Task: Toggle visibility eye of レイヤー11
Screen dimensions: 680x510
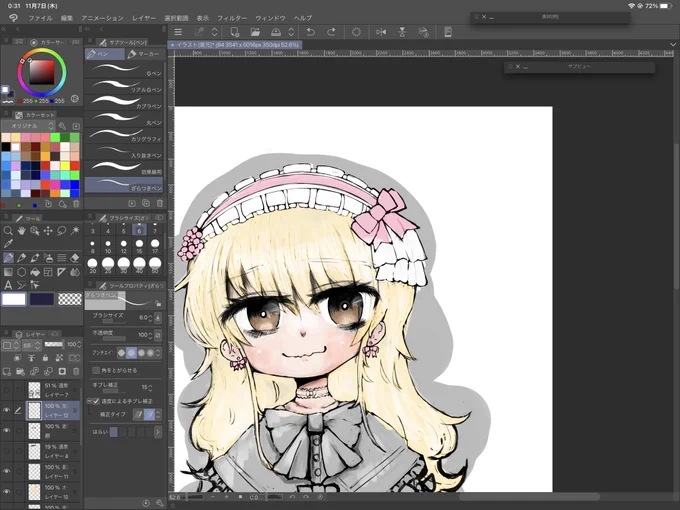Action: coord(7,471)
